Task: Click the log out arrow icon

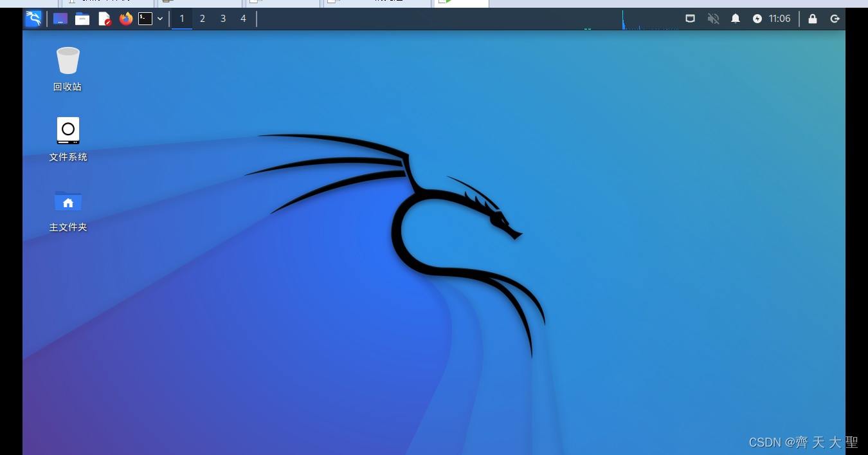Action: (835, 19)
